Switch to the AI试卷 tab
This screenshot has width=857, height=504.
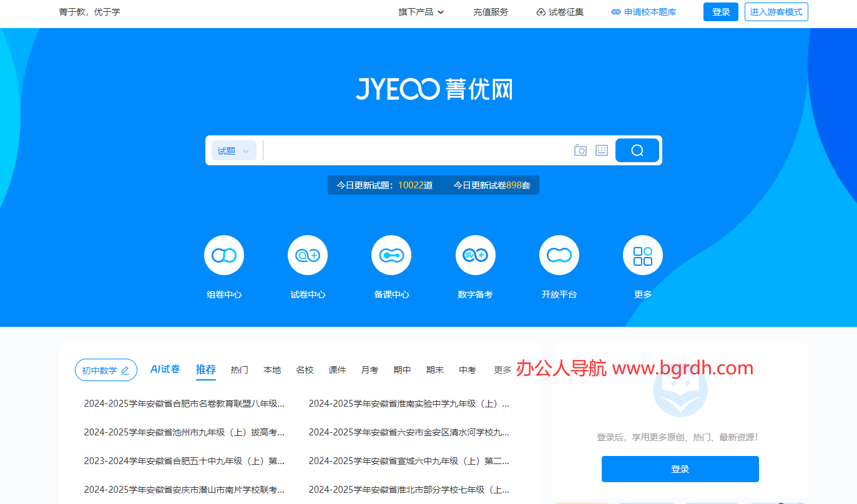[x=165, y=369]
